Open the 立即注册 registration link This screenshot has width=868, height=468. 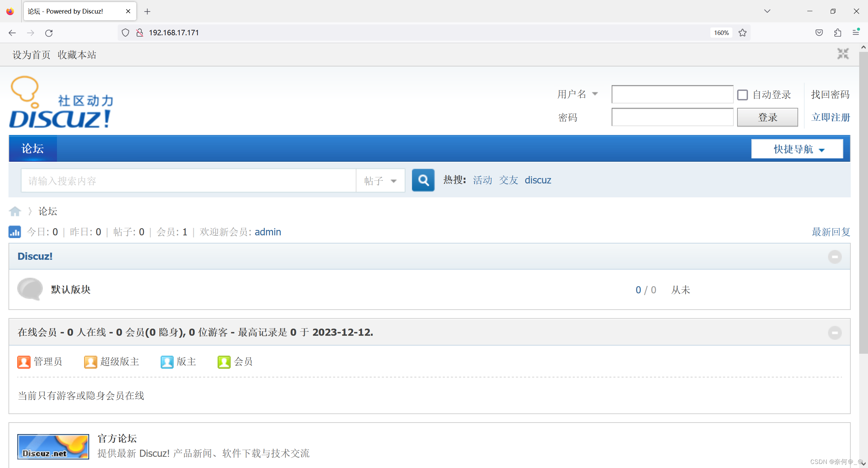coord(830,117)
